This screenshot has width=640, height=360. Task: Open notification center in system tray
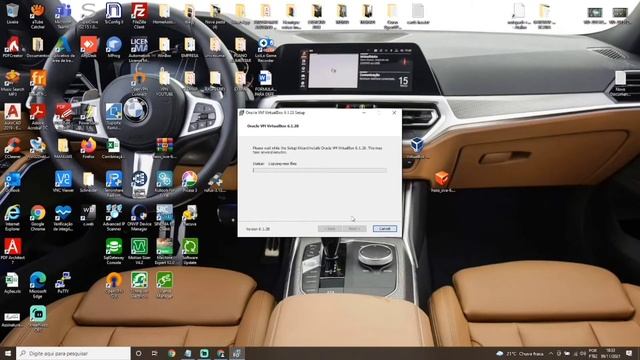[x=629, y=353]
